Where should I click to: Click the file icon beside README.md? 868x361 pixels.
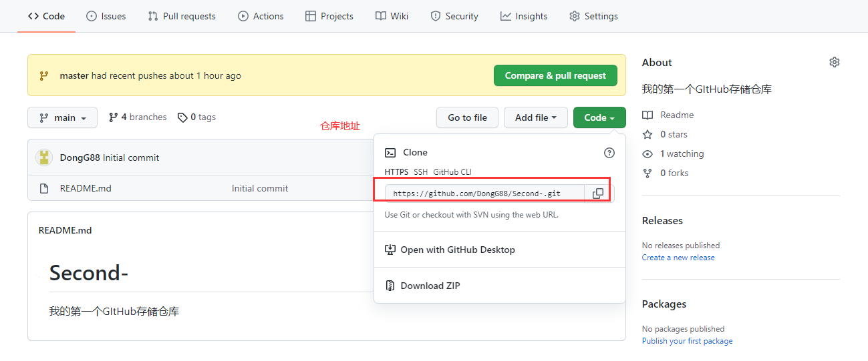pyautogui.click(x=44, y=188)
